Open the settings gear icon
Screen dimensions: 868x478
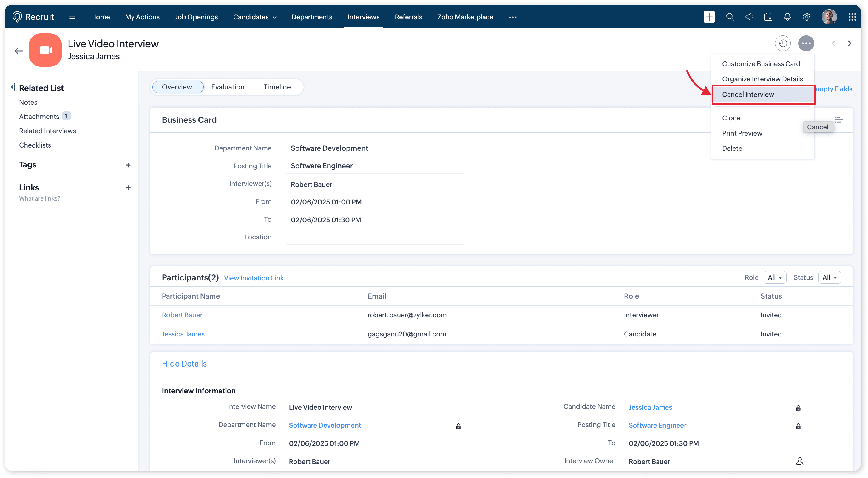pos(806,17)
